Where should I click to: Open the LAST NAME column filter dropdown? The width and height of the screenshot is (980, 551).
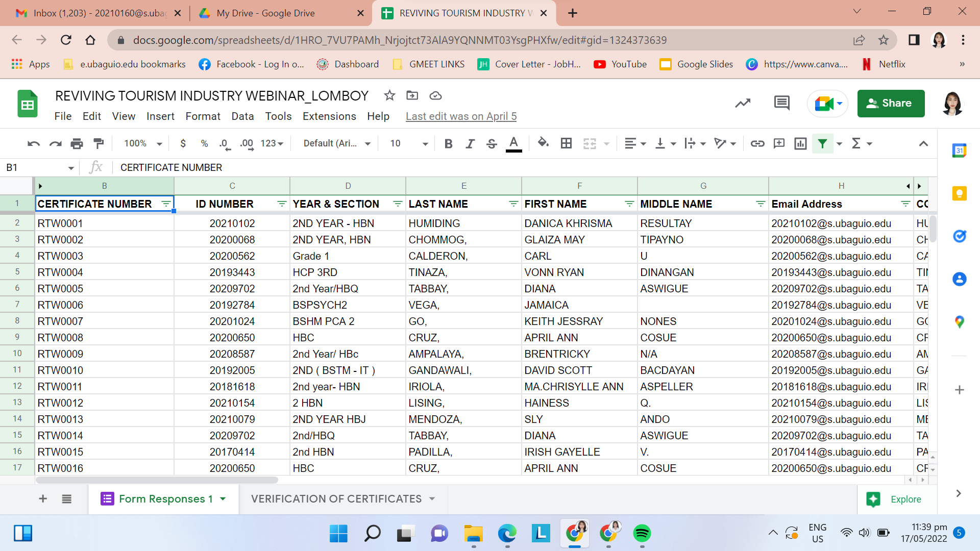[x=513, y=204]
